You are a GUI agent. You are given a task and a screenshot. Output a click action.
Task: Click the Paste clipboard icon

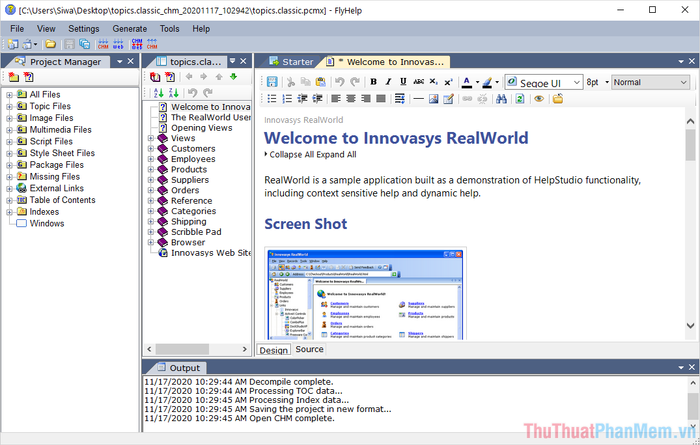coord(322,82)
